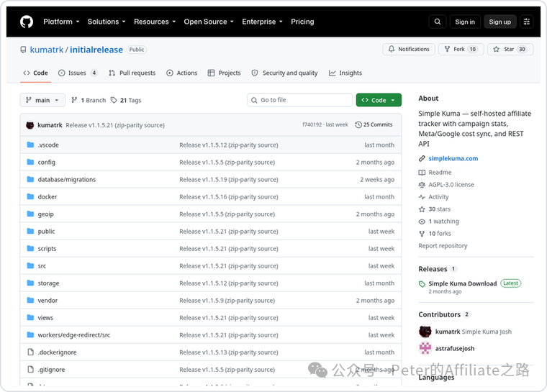The height and width of the screenshot is (392, 547).
Task: Open the header search magnifier button
Action: point(437,22)
